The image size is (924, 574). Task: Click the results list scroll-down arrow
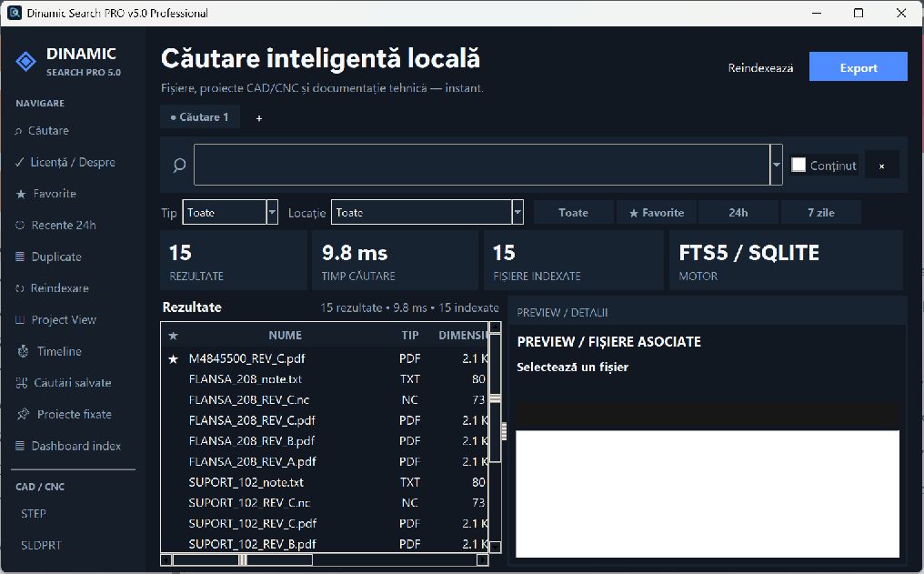click(495, 548)
